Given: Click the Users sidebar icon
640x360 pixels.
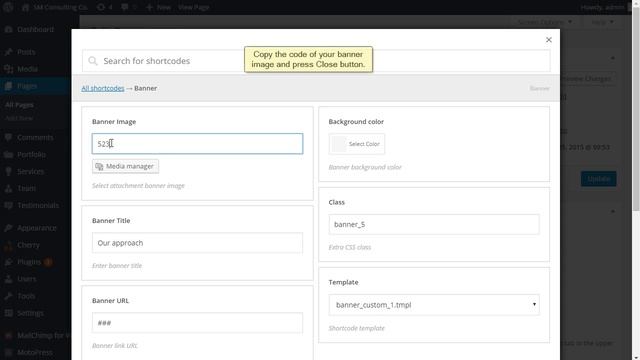Looking at the screenshot, I should tap(8, 279).
